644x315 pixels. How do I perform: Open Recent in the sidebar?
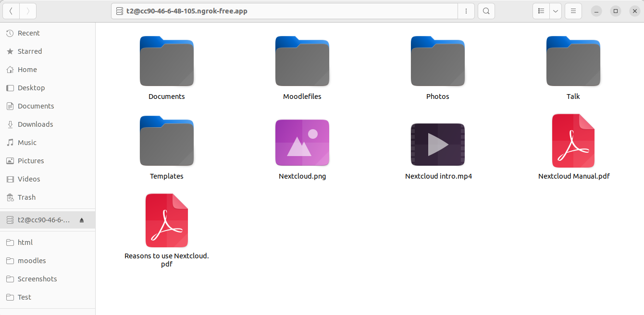click(48, 33)
